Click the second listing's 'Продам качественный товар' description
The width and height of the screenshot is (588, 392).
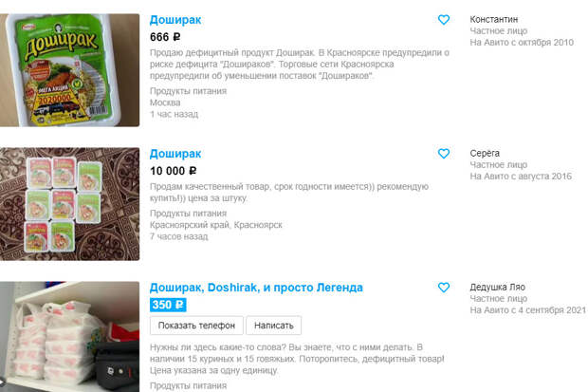[x=289, y=193]
